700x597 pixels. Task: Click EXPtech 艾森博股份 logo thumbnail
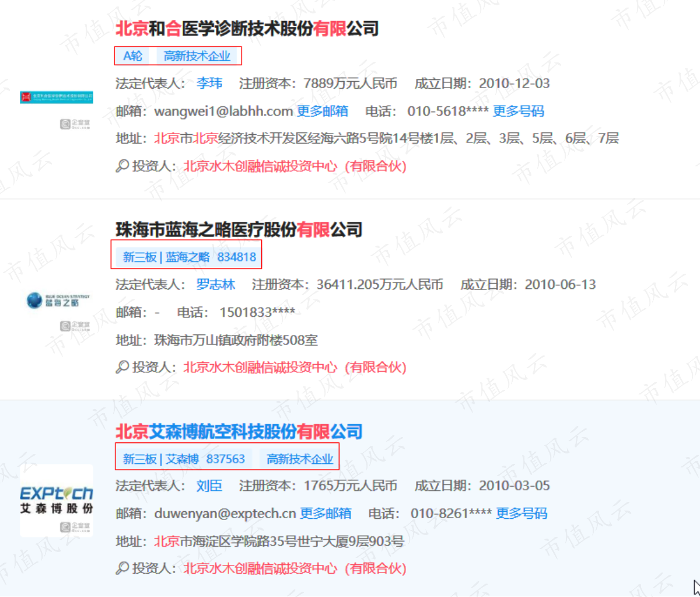(57, 500)
